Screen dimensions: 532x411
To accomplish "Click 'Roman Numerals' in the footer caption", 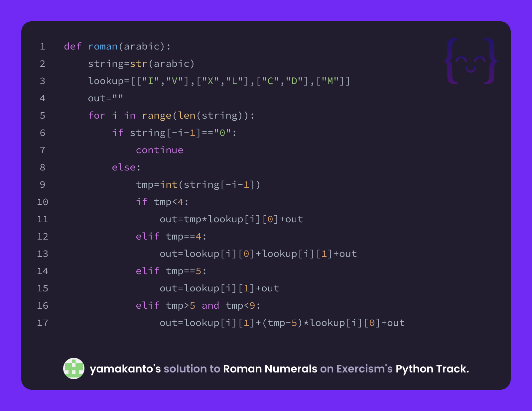I will (270, 369).
